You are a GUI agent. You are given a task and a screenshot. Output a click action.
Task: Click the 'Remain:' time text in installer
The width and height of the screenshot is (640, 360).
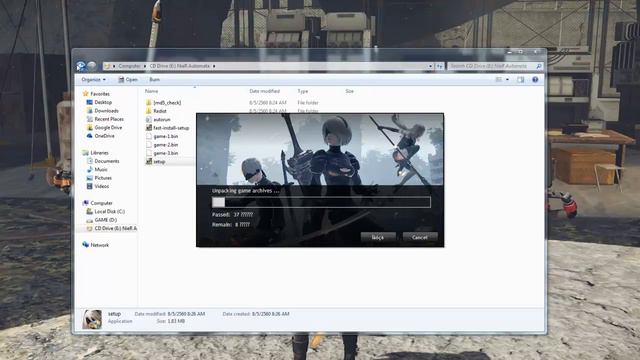(231, 224)
